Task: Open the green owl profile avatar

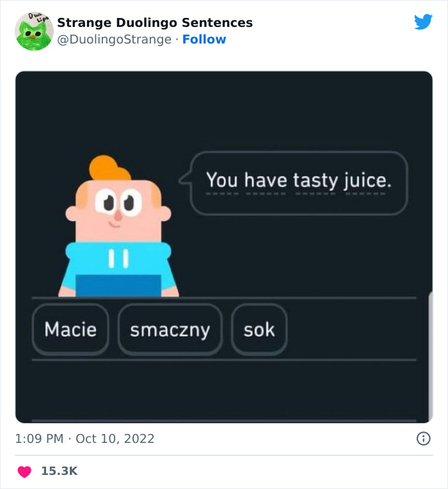Action: tap(34, 31)
